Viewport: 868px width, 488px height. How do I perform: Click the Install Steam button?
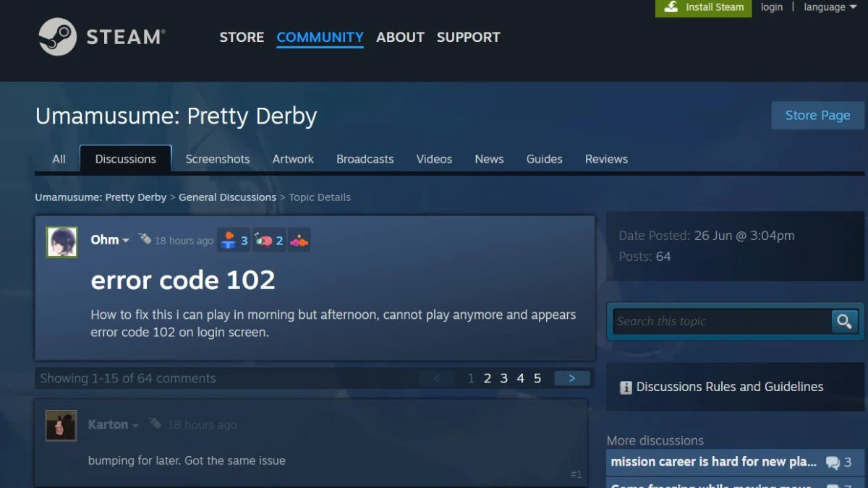tap(704, 7)
